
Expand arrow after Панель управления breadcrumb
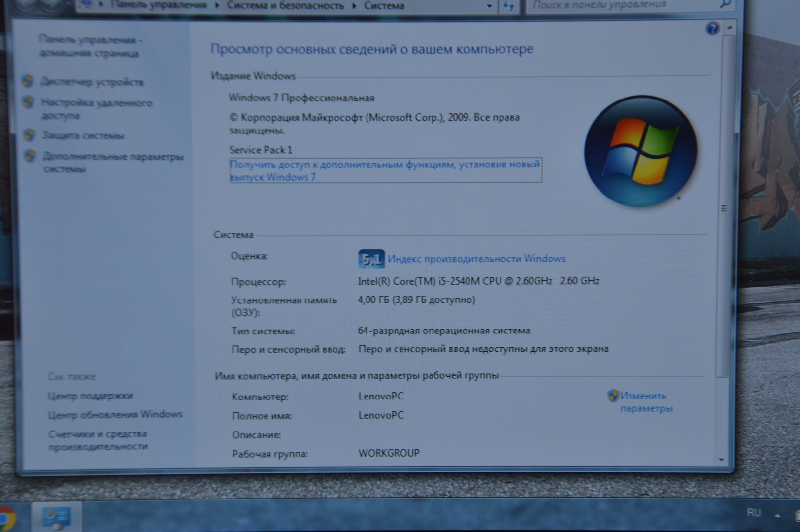tap(217, 6)
